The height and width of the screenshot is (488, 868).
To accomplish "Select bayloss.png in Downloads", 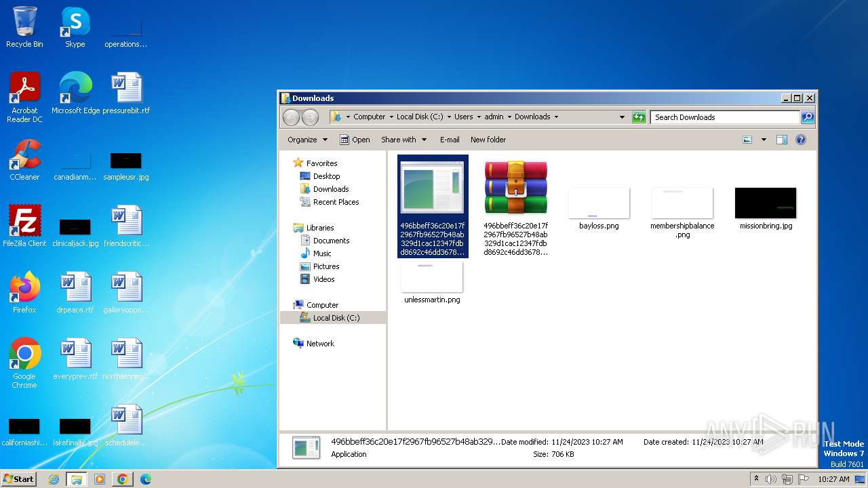I will [x=599, y=209].
